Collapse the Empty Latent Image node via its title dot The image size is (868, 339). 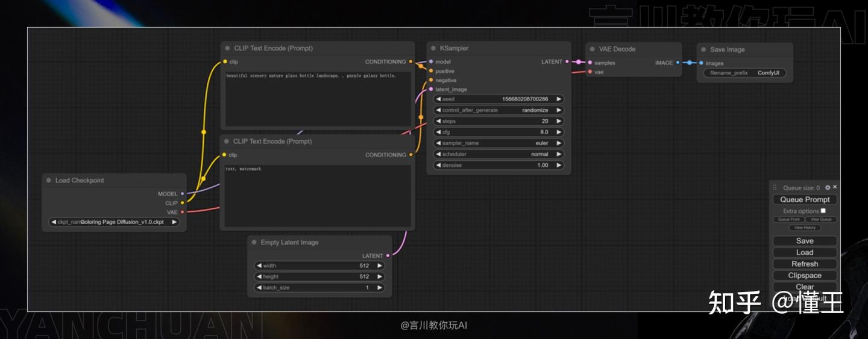[x=254, y=242]
